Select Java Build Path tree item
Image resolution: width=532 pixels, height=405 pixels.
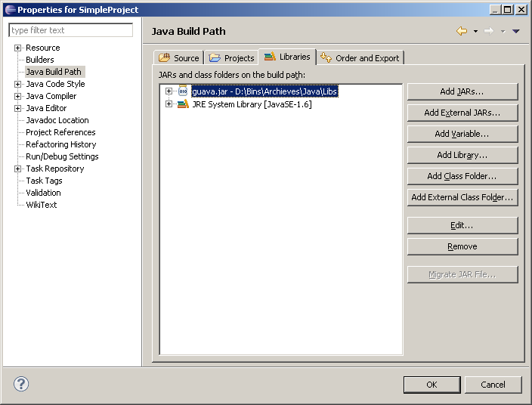[54, 72]
